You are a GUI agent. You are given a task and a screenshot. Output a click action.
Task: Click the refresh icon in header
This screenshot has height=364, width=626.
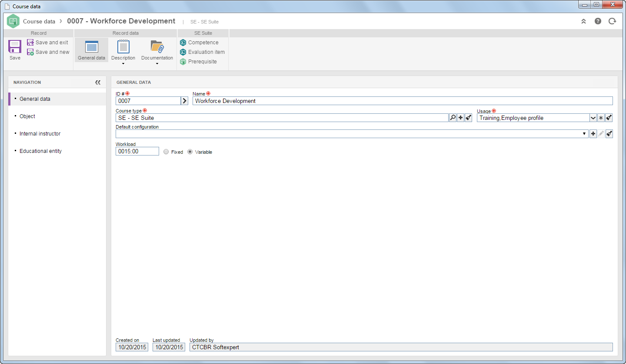click(x=612, y=21)
